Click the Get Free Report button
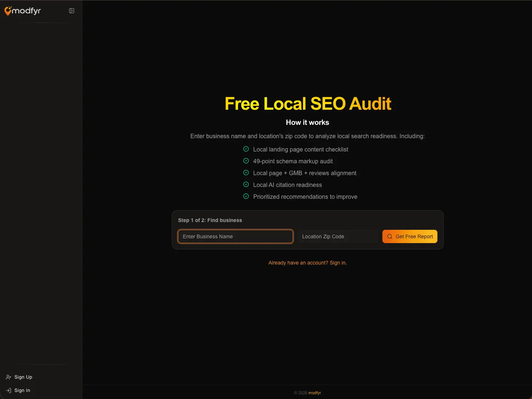532x399 pixels. [410, 236]
